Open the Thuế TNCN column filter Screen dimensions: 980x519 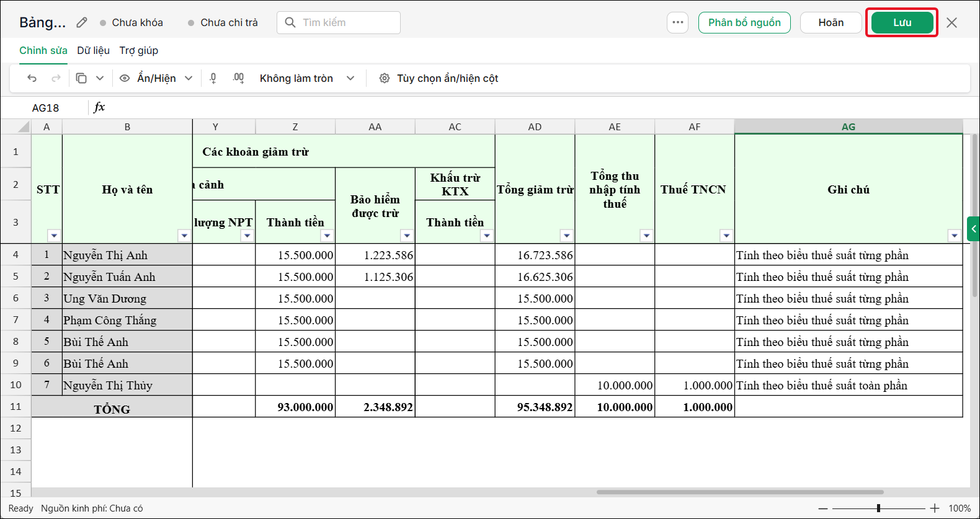point(726,236)
